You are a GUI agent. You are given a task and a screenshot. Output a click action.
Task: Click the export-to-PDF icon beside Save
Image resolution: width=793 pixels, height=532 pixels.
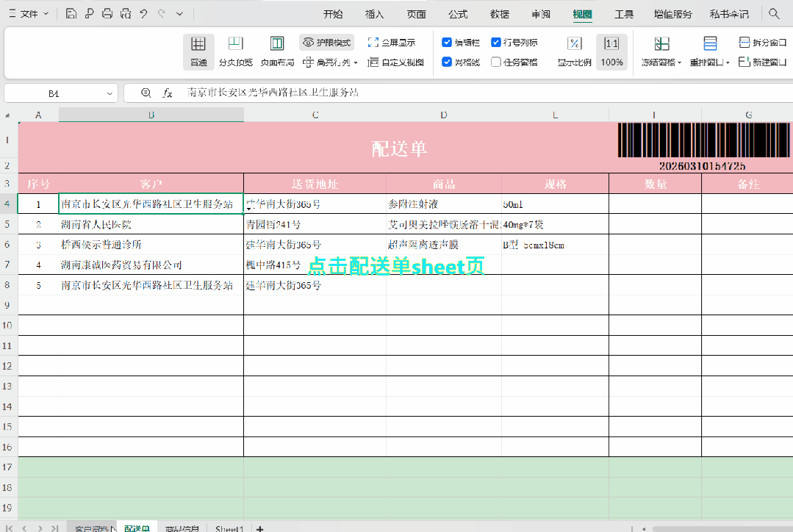(90, 14)
